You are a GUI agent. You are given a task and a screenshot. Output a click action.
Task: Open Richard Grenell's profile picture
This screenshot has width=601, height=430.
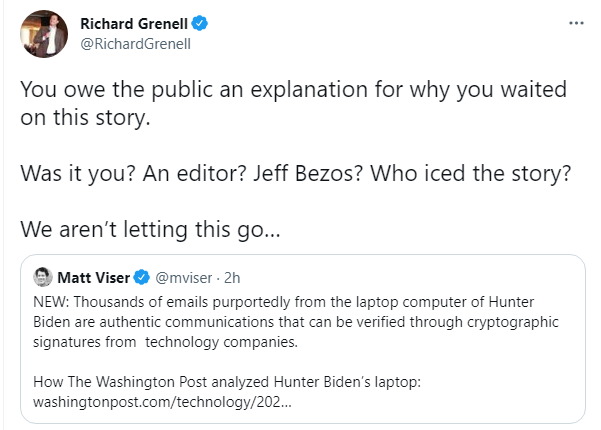click(x=44, y=34)
